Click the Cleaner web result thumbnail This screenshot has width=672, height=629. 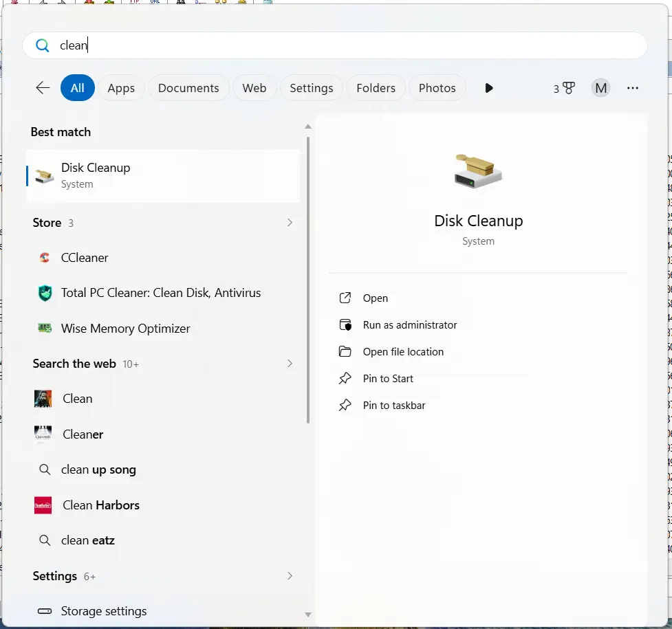coord(43,434)
